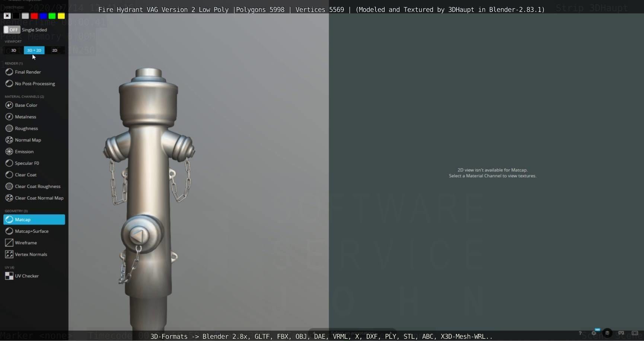
Task: Select the 3D + 2D viewport tab
Action: coord(34,50)
